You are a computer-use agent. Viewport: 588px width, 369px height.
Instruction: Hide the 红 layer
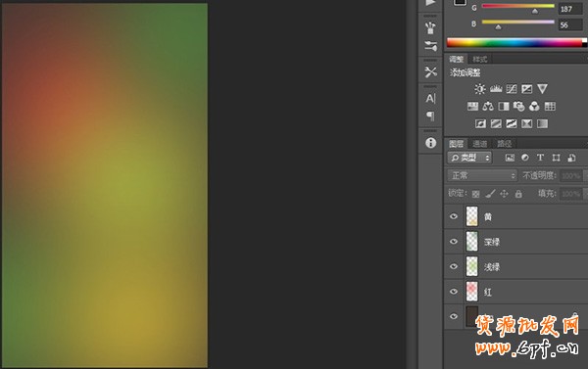tap(454, 292)
